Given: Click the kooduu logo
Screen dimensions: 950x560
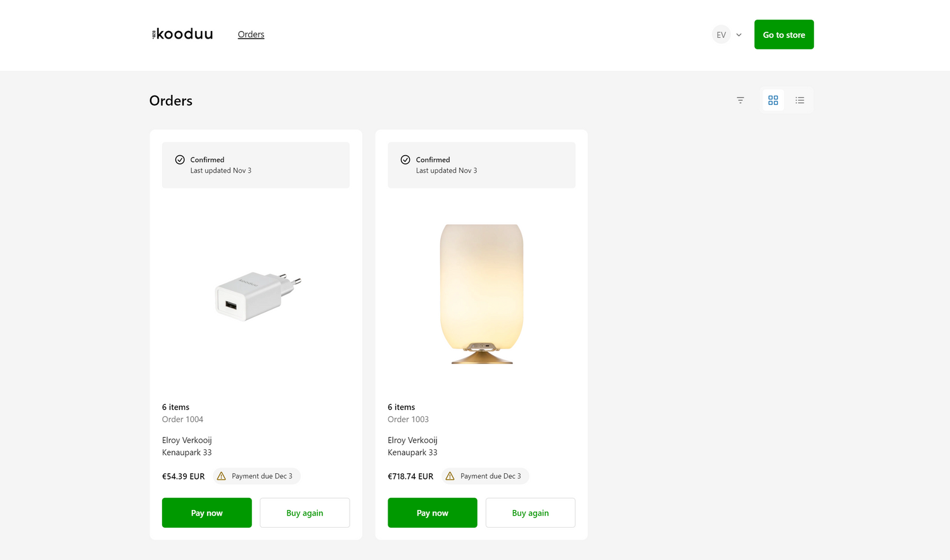Looking at the screenshot, I should coord(182,34).
